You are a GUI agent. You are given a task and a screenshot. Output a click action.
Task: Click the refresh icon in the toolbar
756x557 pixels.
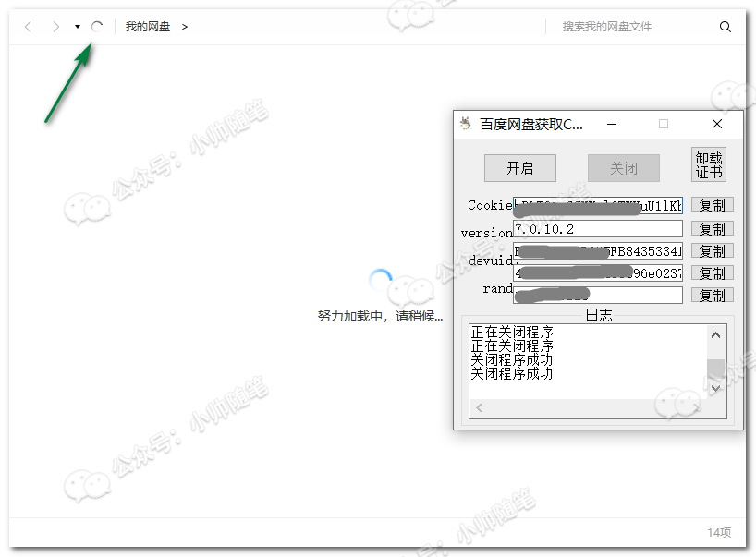[x=97, y=27]
